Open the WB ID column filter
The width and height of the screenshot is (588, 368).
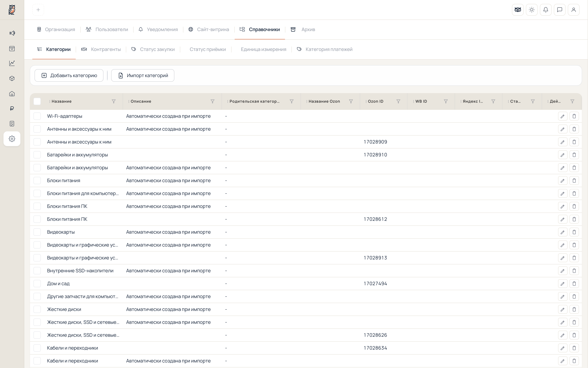[446, 101]
